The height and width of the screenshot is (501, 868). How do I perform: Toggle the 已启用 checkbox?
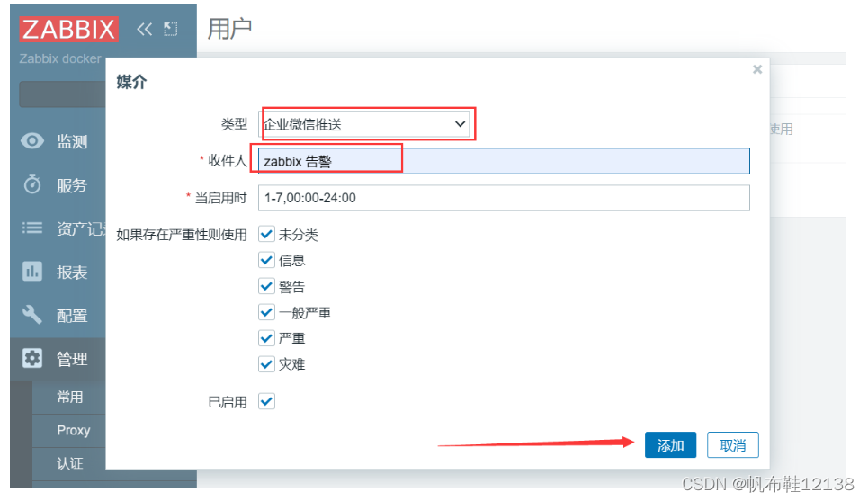266,401
